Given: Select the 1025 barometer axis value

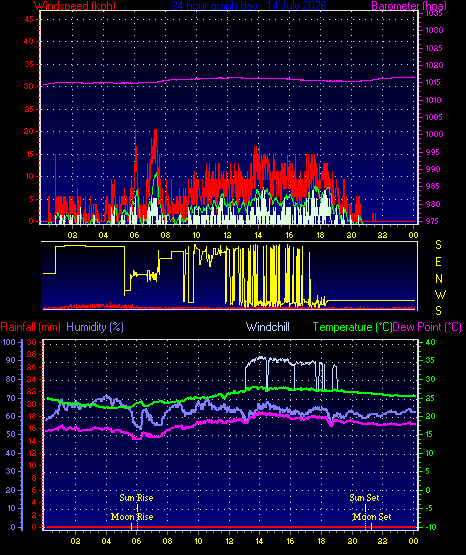Looking at the screenshot, I should coord(434,48).
